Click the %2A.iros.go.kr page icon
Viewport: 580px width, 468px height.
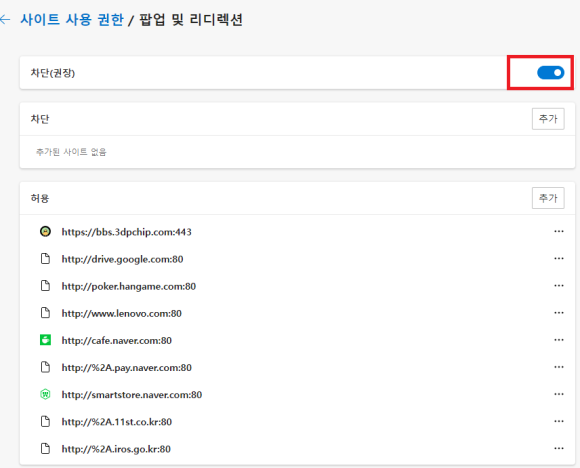[x=45, y=448]
